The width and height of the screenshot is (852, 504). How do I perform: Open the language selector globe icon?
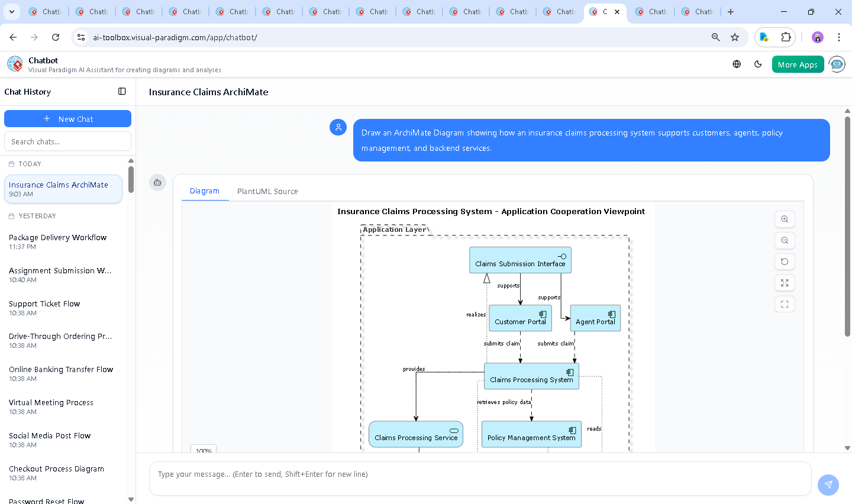(736, 64)
